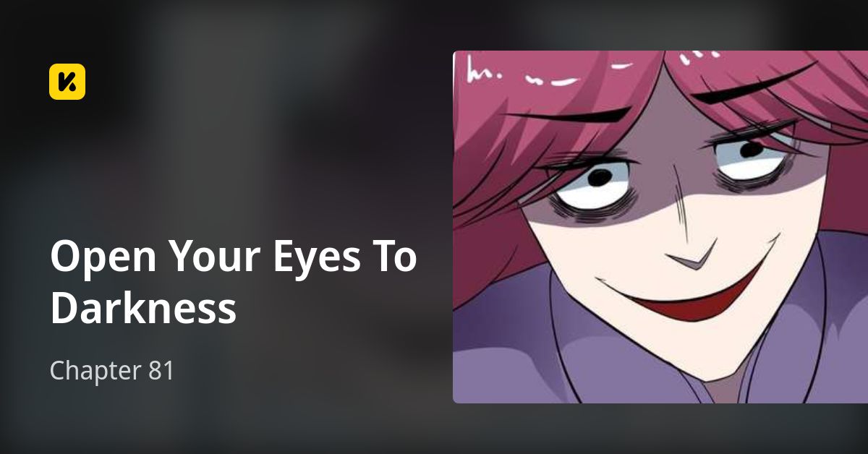Open the chapter cover thumbnail
The width and height of the screenshot is (868, 454).
(660, 227)
